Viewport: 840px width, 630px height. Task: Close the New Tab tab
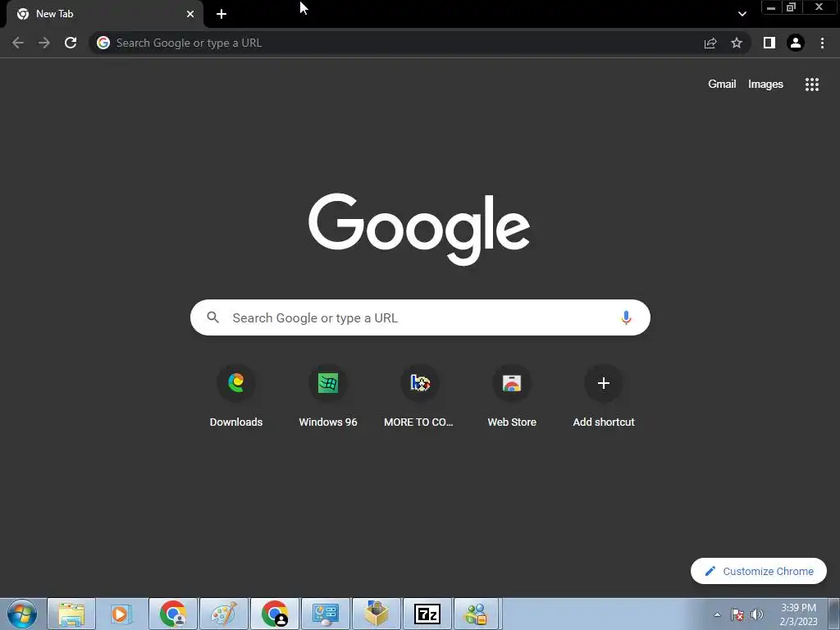[x=190, y=14]
